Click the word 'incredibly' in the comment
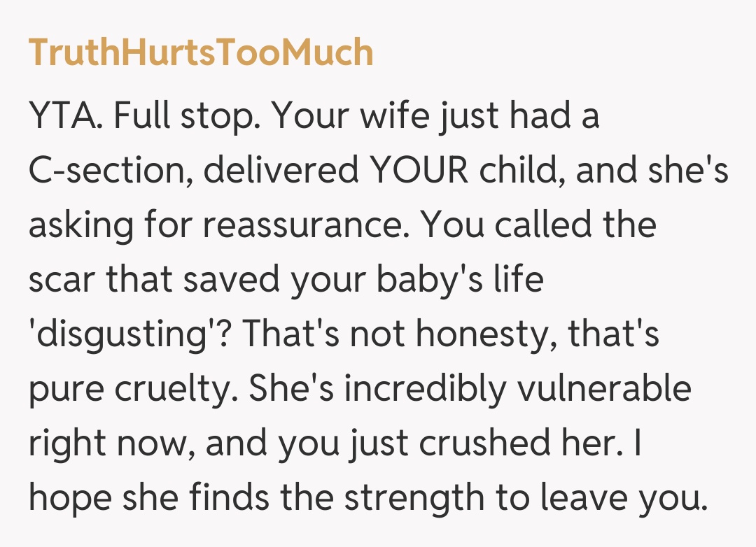 point(422,390)
